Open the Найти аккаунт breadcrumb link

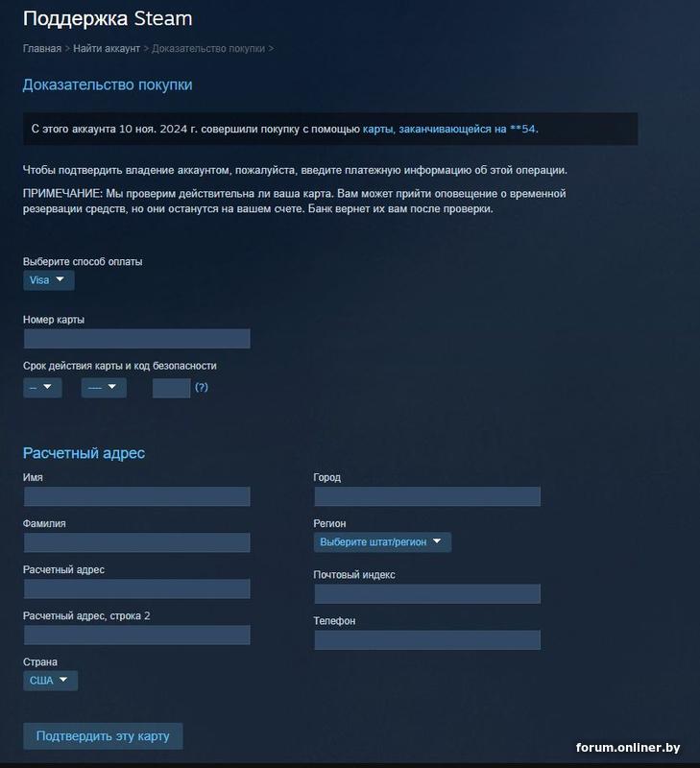(107, 49)
